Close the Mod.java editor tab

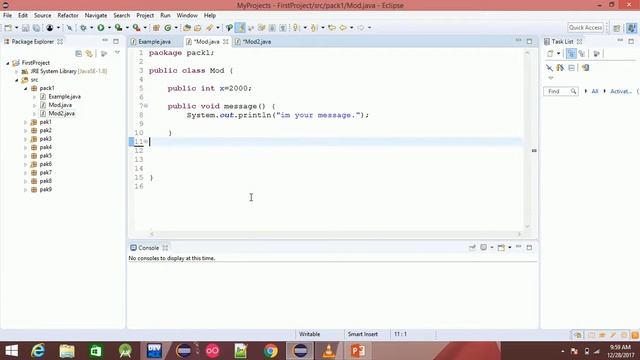[225, 42]
